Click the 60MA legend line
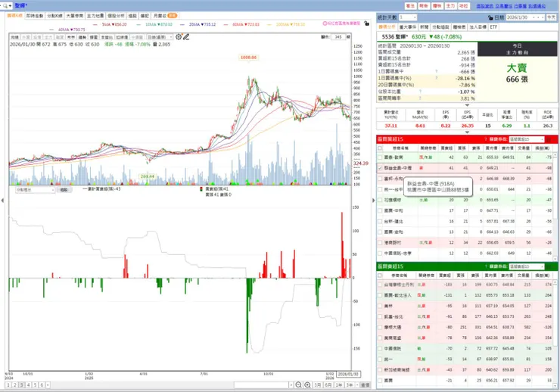 pos(241,24)
